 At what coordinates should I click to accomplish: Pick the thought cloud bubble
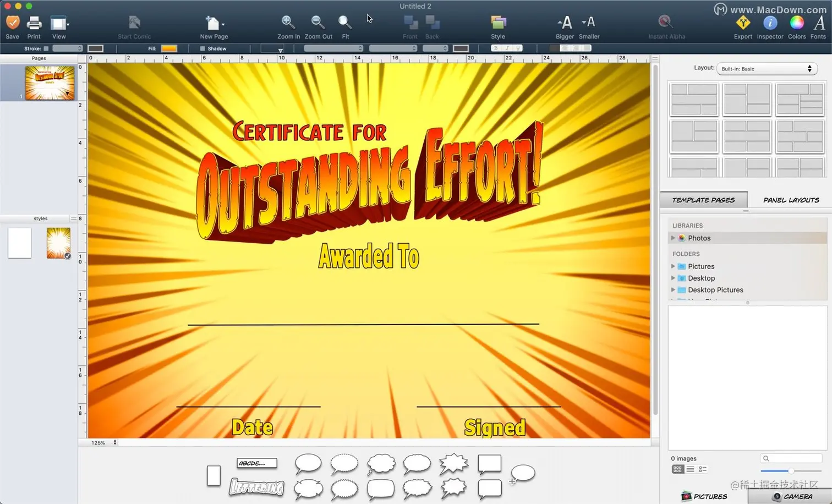(381, 464)
